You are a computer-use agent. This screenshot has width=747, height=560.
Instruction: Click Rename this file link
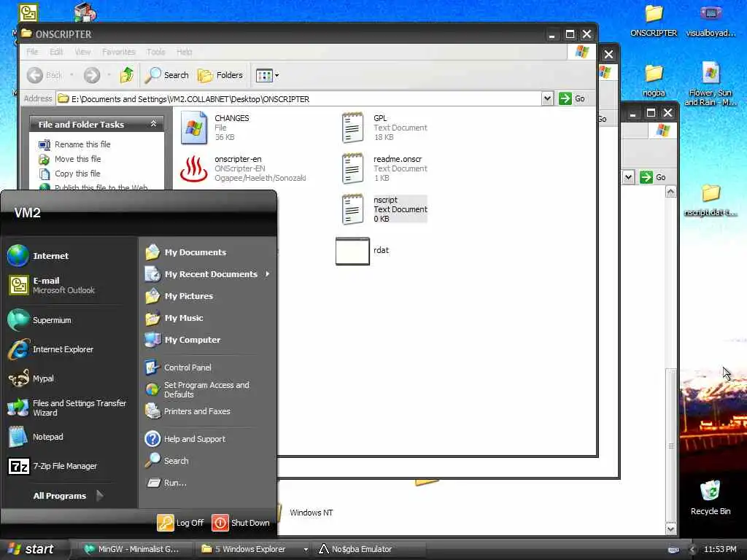click(x=82, y=144)
